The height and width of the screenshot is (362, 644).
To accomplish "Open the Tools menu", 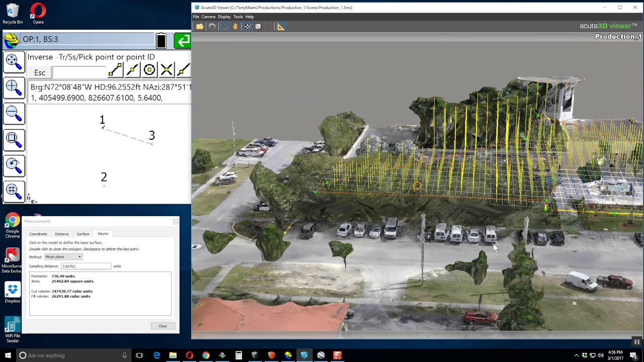I will click(238, 17).
